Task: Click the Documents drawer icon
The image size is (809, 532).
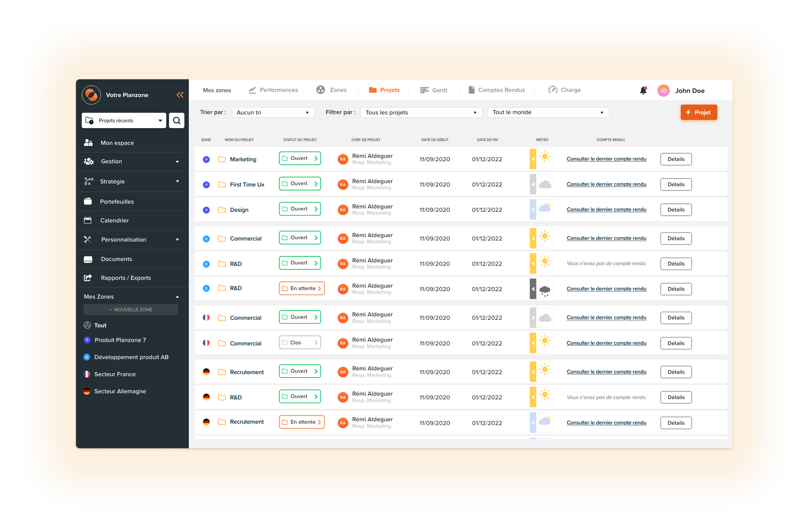Action: coord(88,259)
